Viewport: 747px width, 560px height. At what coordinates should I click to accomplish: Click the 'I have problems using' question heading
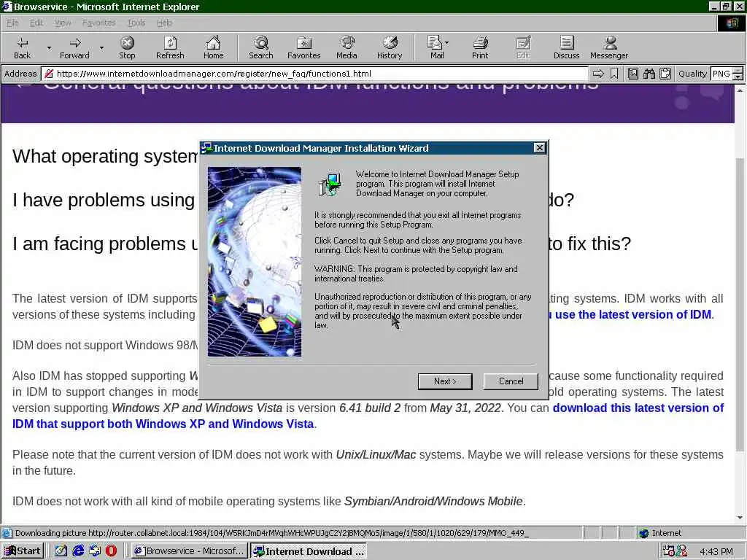tap(104, 200)
